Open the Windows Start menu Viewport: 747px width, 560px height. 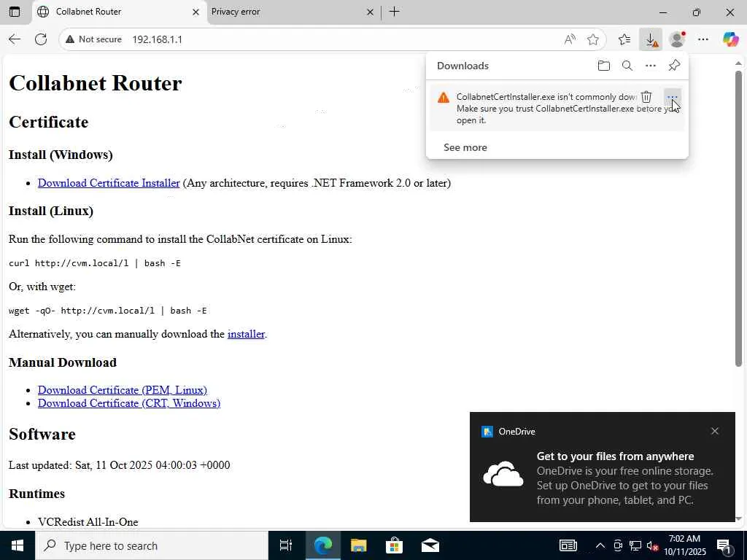(18, 545)
